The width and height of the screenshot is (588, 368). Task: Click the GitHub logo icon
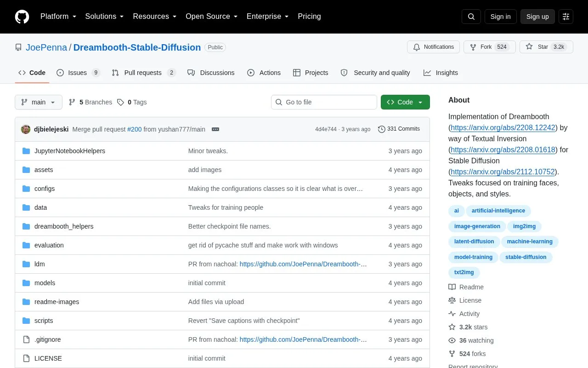coord(22,17)
